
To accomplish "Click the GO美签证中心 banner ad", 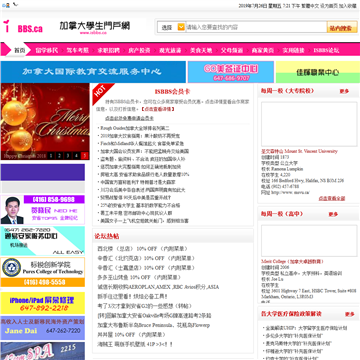I will click(231, 72).
